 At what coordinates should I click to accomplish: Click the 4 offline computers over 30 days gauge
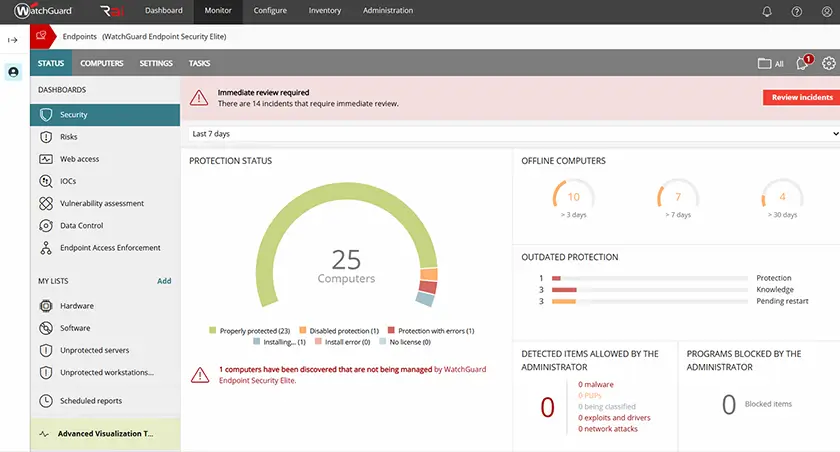[x=783, y=195]
